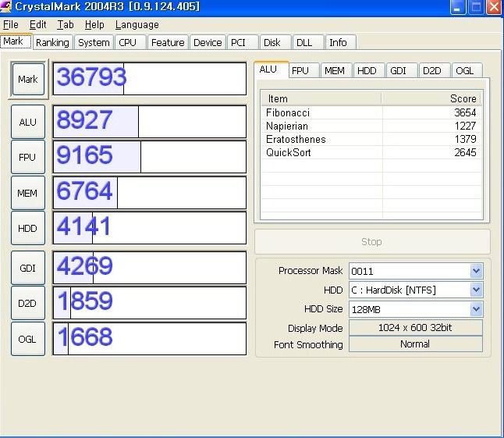The image size is (504, 438).
Task: Open the Help menu
Action: tap(94, 25)
